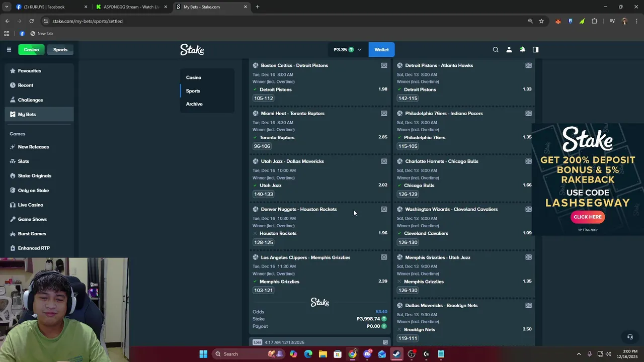Open bet slip icon for Detroit Pistons - Atlanta Hawks
644x362 pixels.
528,65
